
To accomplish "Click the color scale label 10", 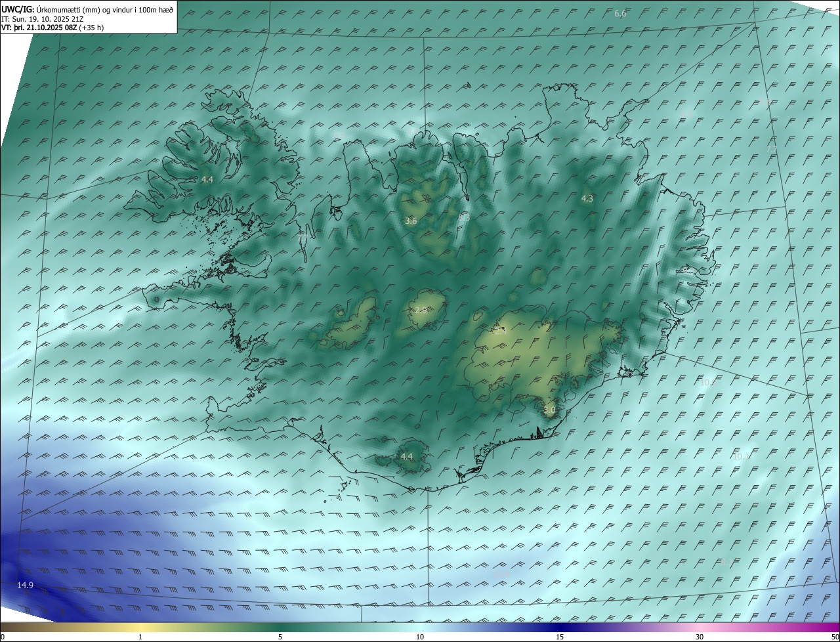I will coord(420,637).
